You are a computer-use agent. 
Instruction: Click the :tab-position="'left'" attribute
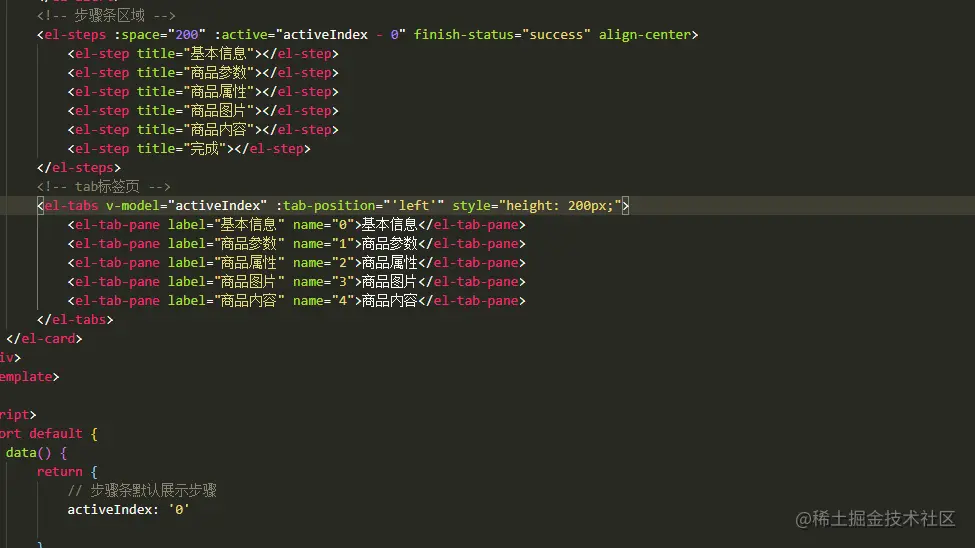pos(360,206)
